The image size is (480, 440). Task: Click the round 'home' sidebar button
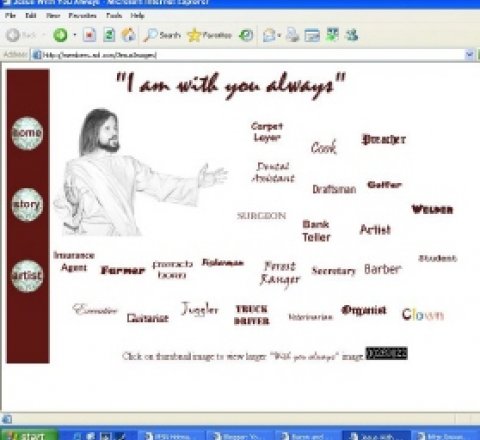pos(27,133)
